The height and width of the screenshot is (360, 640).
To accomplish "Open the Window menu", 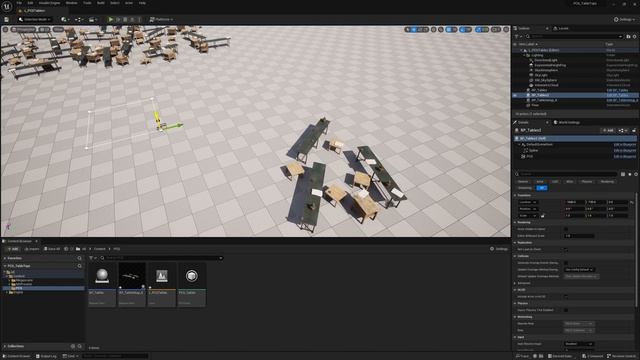I will pos(71,3).
